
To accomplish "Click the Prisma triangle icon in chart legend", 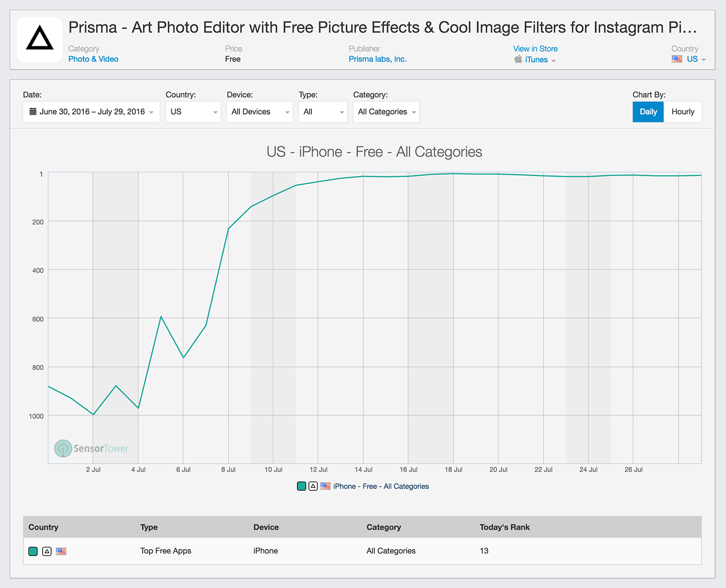I will (x=313, y=486).
